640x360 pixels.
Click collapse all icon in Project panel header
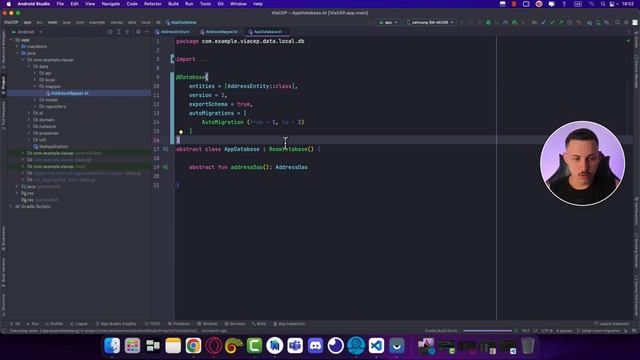pyautogui.click(x=128, y=32)
